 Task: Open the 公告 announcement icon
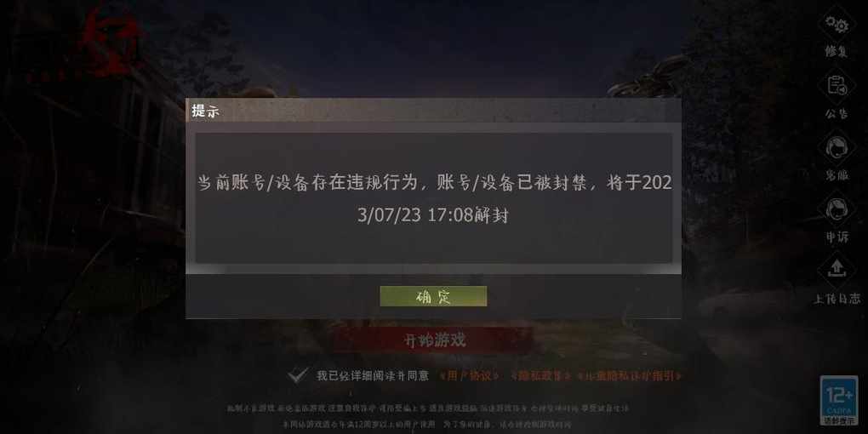[x=837, y=86]
